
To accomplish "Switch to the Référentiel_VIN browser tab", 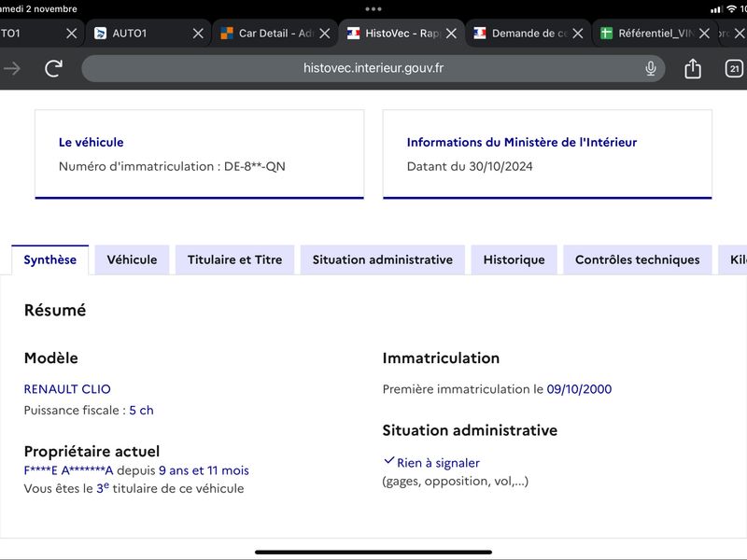I will pyautogui.click(x=655, y=34).
